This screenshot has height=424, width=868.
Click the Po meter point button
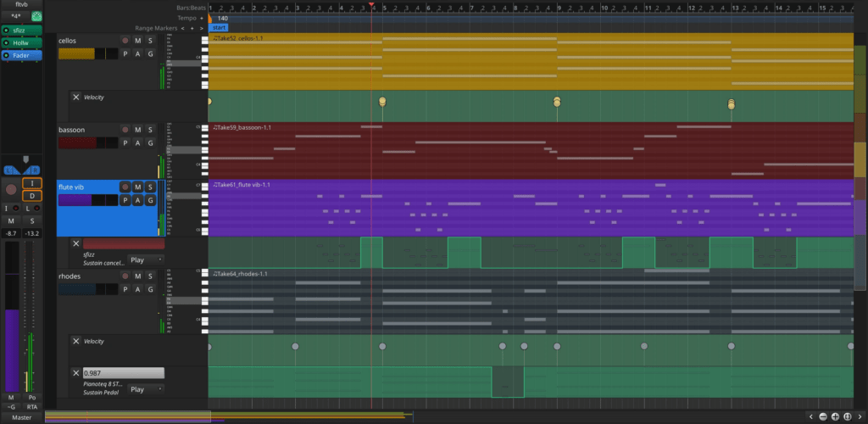click(32, 398)
